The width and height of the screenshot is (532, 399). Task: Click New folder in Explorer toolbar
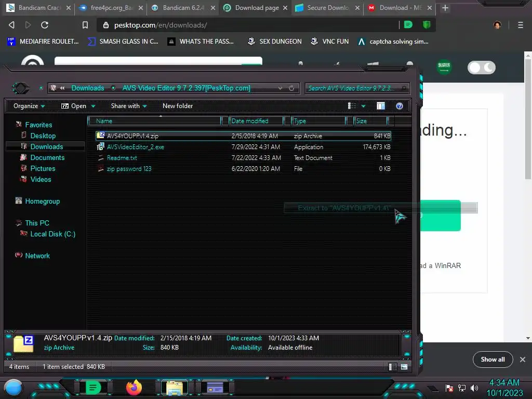click(x=178, y=106)
